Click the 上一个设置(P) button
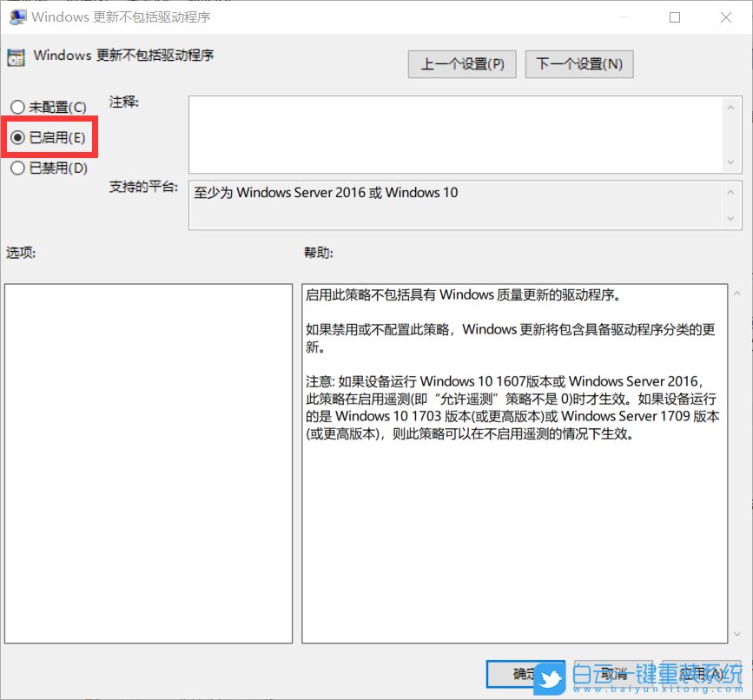753x700 pixels. click(461, 63)
